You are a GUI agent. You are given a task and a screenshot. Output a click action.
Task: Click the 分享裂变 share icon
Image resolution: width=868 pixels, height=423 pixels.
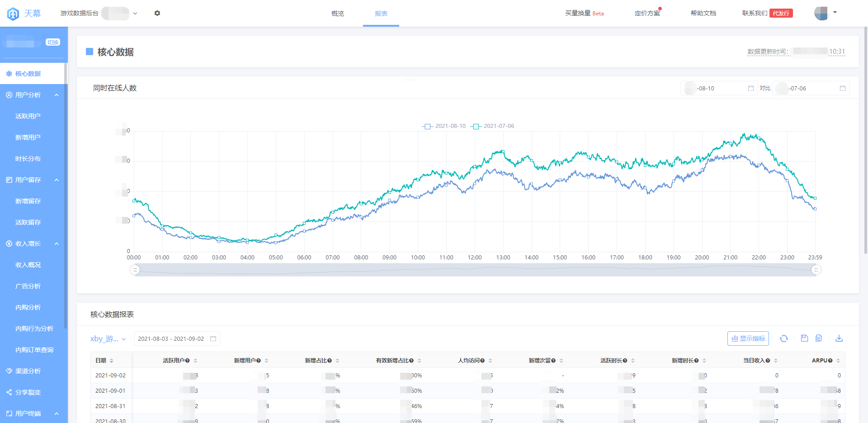(x=9, y=392)
